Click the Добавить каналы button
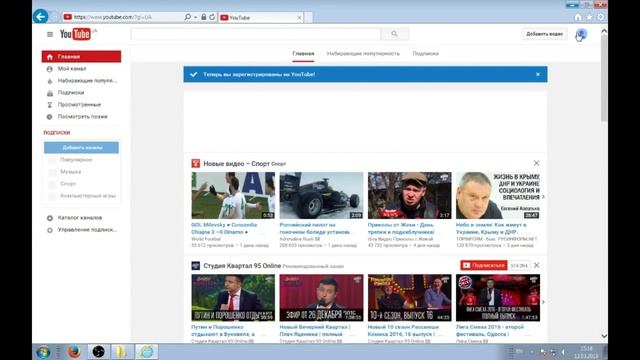This screenshot has width=640, height=360. [81, 147]
